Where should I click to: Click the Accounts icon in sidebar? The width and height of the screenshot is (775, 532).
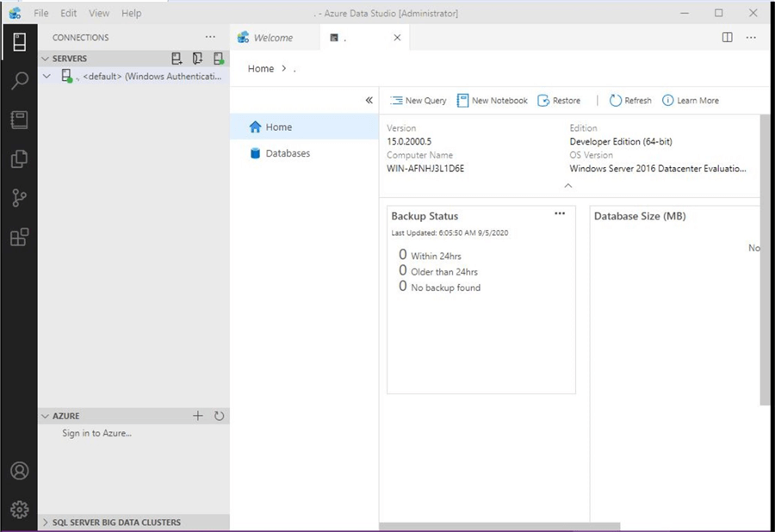coord(19,471)
